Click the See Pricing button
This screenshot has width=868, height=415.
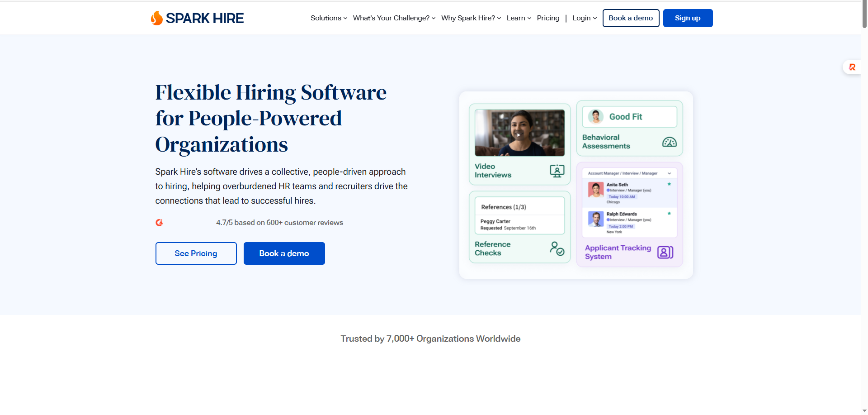pyautogui.click(x=196, y=253)
